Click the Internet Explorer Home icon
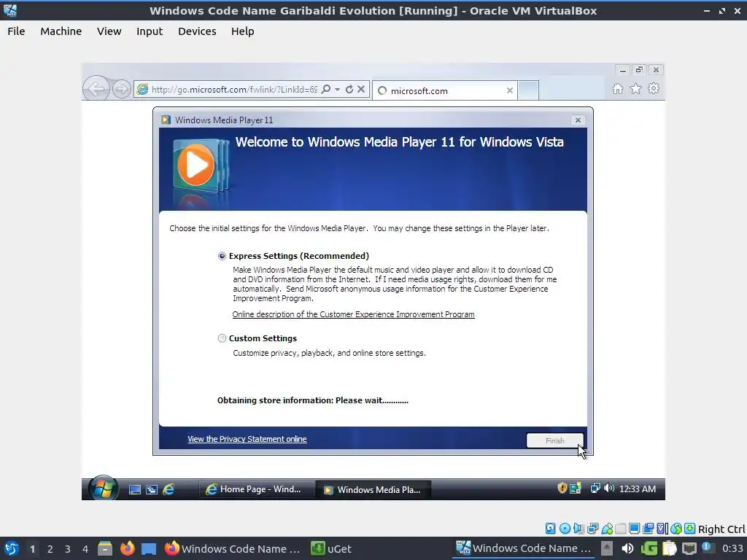This screenshot has height=560, width=747. pyautogui.click(x=618, y=88)
